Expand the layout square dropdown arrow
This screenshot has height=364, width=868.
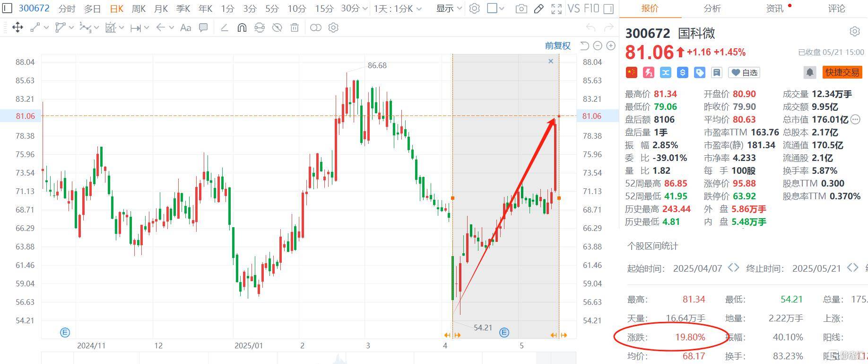pyautogui.click(x=502, y=9)
